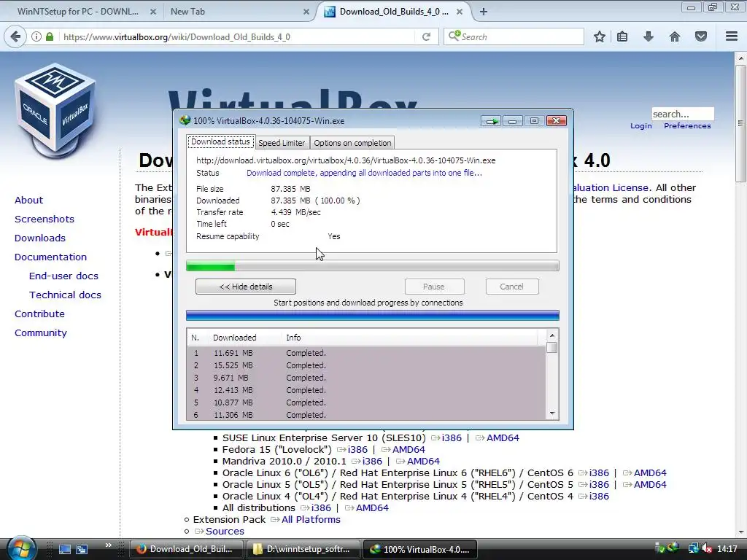Go back with Firefox back arrow
Image resolution: width=747 pixels, height=560 pixels.
(x=15, y=36)
